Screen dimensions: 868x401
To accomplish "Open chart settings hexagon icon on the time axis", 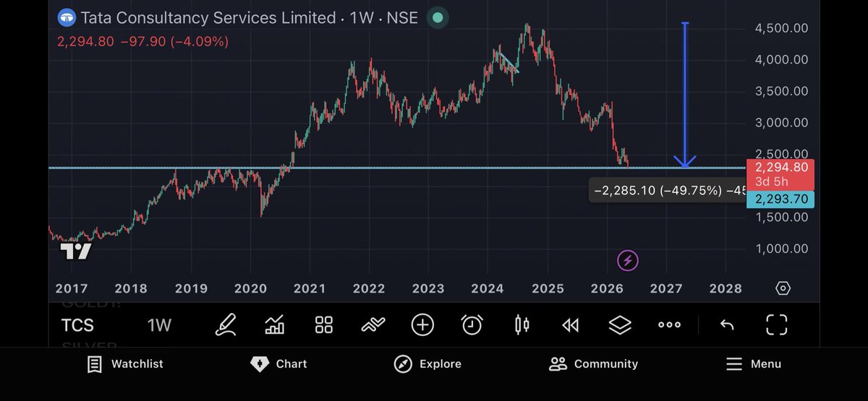I will [783, 288].
